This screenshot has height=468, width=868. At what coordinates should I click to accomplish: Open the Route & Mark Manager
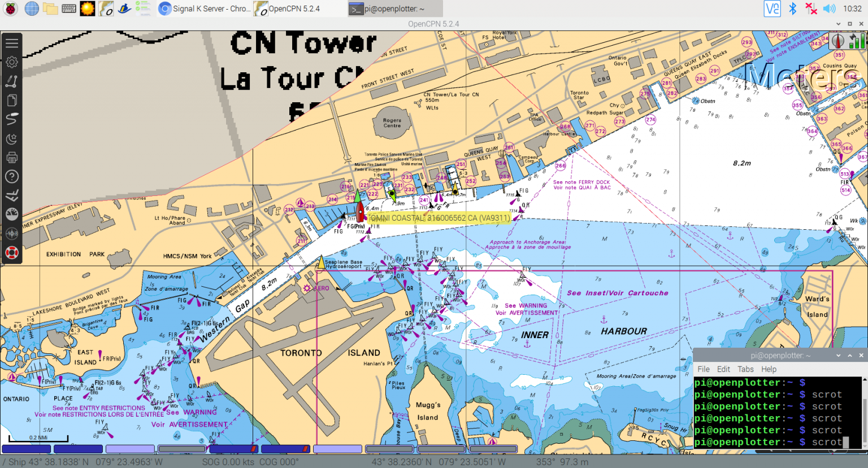[x=12, y=100]
